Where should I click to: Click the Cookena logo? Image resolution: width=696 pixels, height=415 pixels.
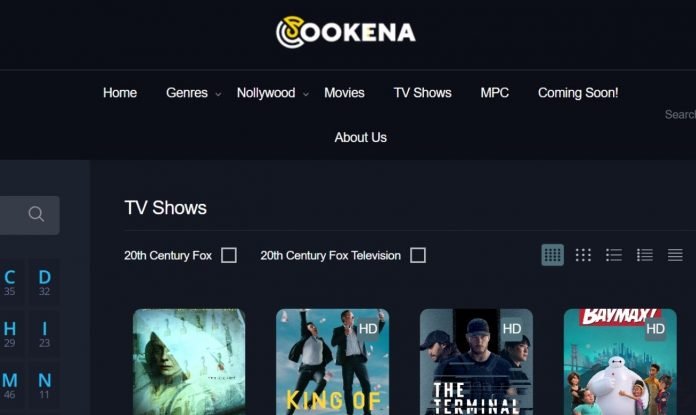tap(346, 32)
